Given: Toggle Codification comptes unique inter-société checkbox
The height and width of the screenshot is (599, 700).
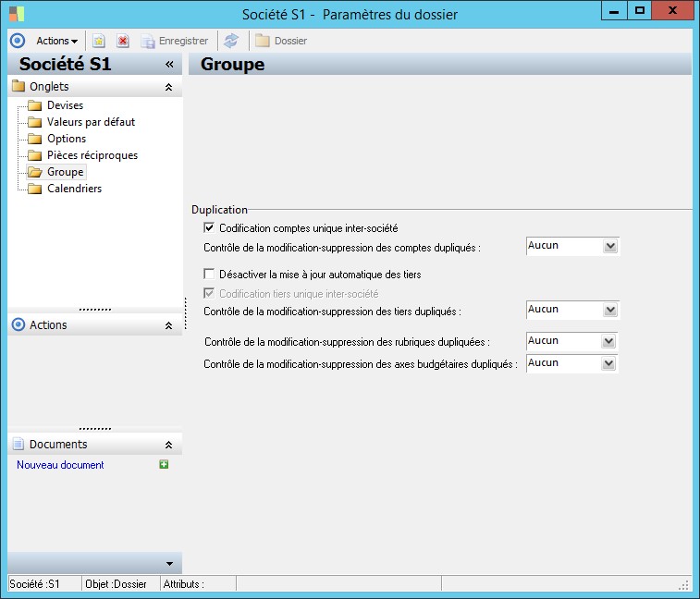Looking at the screenshot, I should pyautogui.click(x=209, y=227).
